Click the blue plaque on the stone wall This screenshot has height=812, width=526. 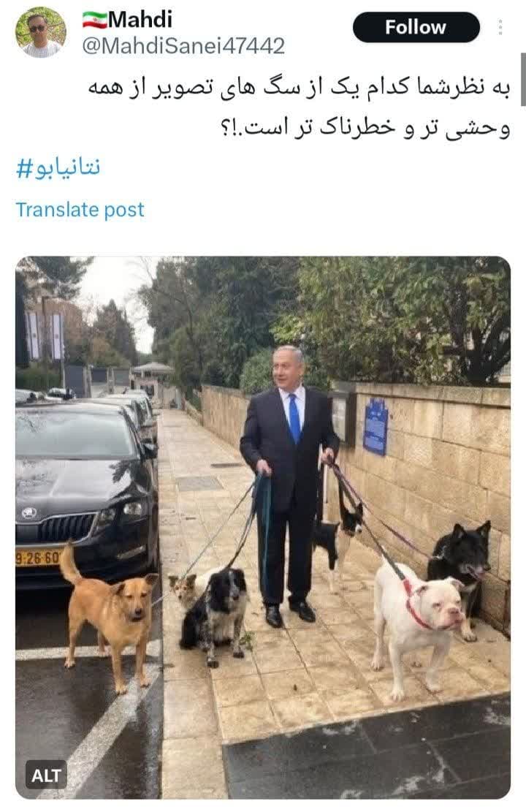coord(376,427)
